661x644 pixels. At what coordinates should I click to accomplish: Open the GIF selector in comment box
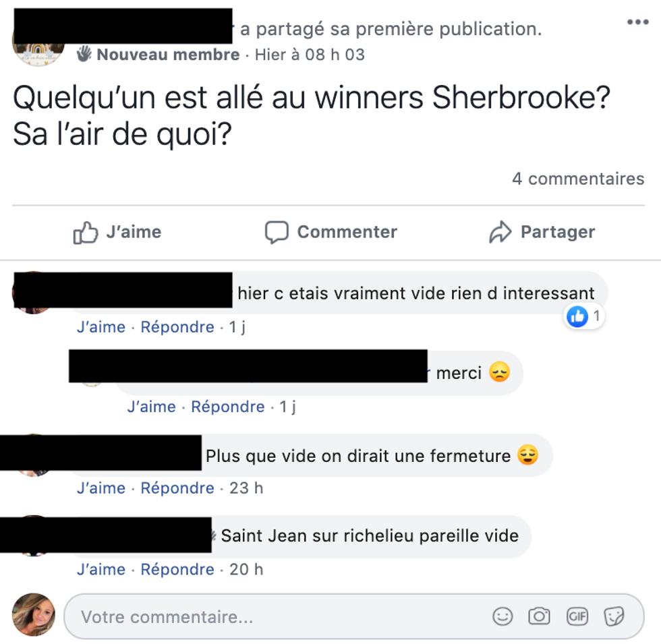point(577,616)
